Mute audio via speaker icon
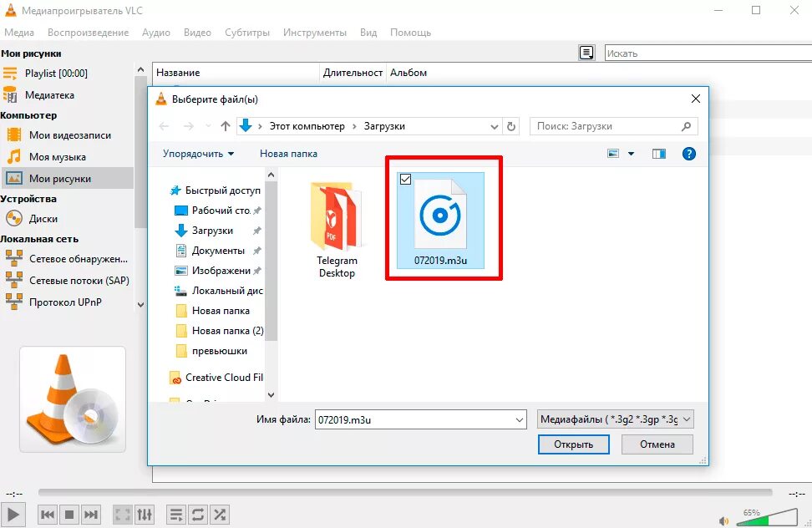The image size is (812, 528). (x=723, y=520)
